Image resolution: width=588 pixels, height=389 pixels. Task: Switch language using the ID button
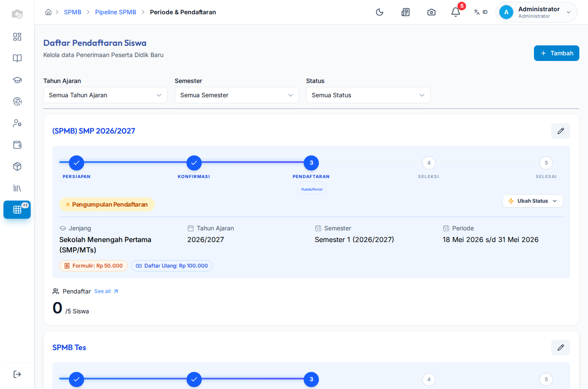pos(481,12)
